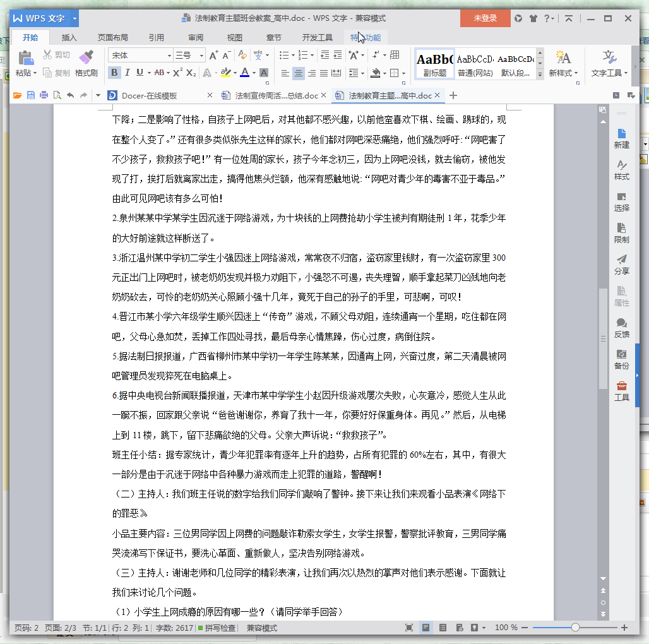Switch to the 开发工具 ribbon tab
This screenshot has width=649, height=644.
pyautogui.click(x=317, y=38)
